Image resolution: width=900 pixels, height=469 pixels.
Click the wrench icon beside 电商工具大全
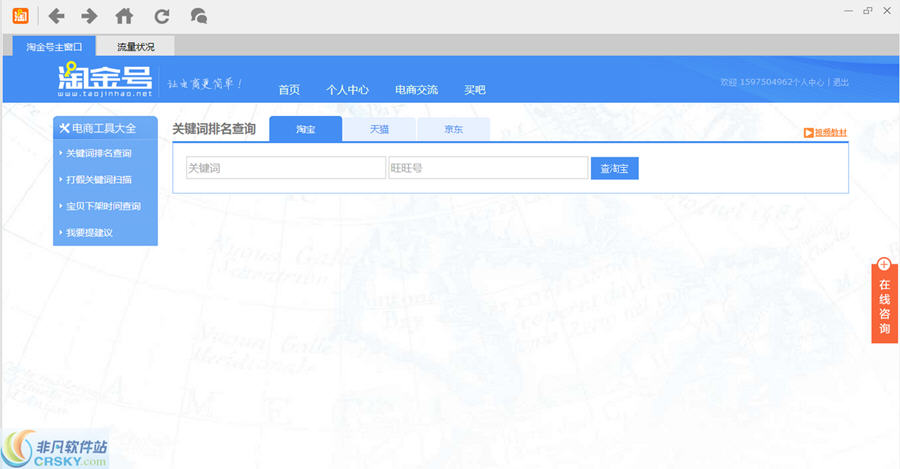(64, 128)
